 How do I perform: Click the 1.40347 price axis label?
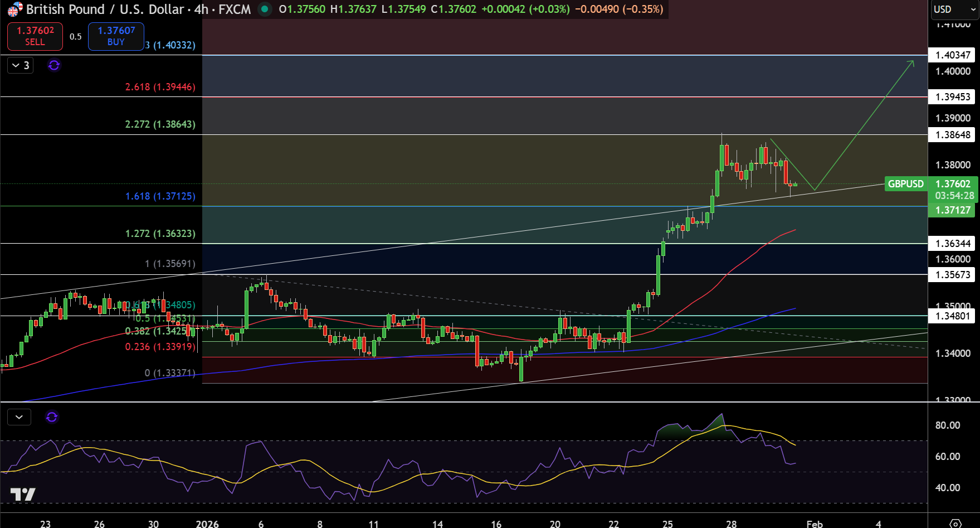[x=953, y=55]
